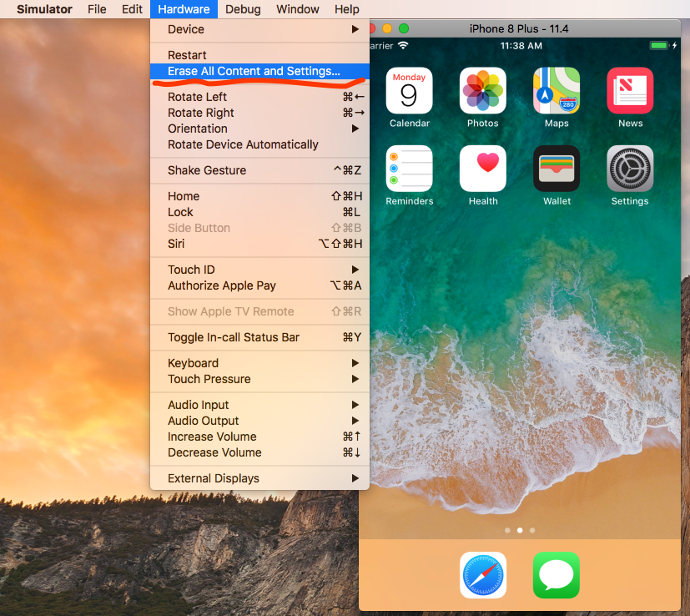Select Home in Hardware menu
690x616 pixels.
259,196
